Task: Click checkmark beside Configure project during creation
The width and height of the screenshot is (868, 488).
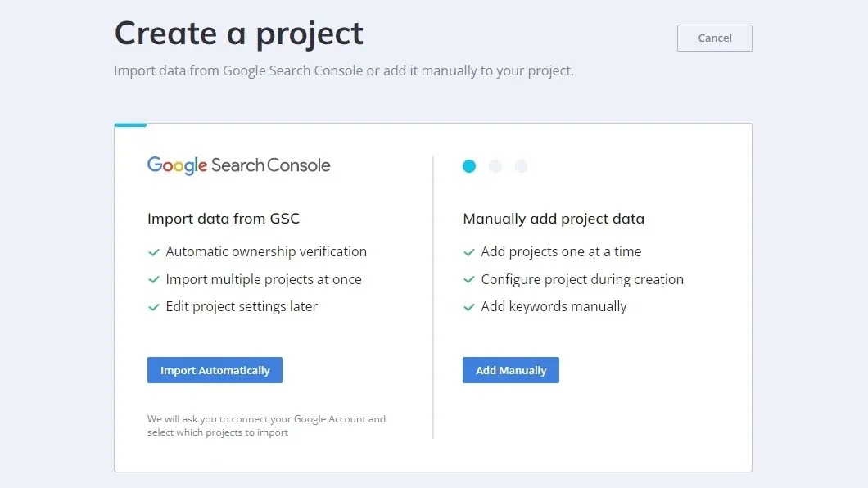Action: (x=469, y=280)
